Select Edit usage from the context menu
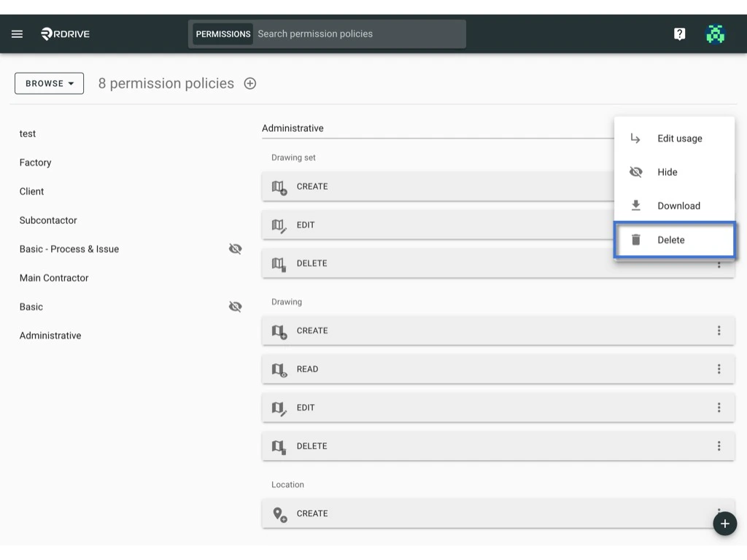 point(679,138)
